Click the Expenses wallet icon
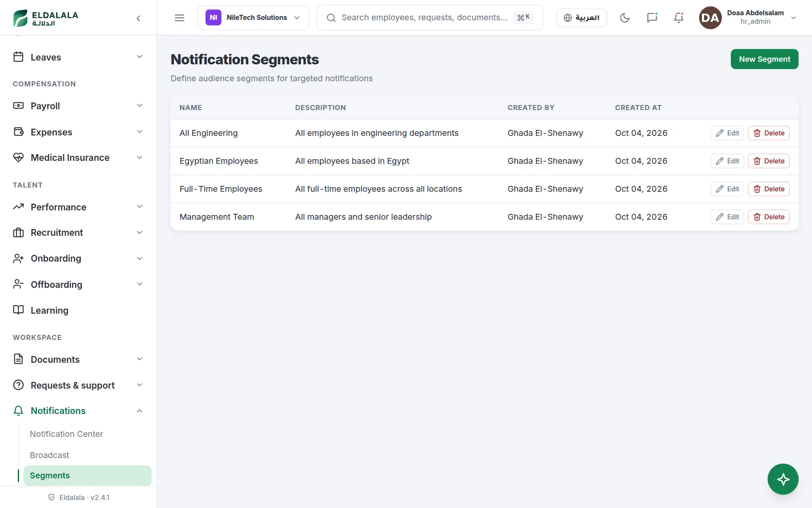Image resolution: width=812 pixels, height=508 pixels. click(x=18, y=132)
